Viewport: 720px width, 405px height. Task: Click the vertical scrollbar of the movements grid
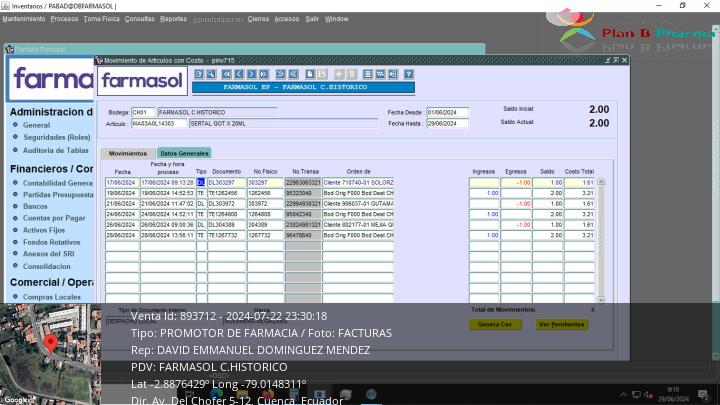(601, 241)
